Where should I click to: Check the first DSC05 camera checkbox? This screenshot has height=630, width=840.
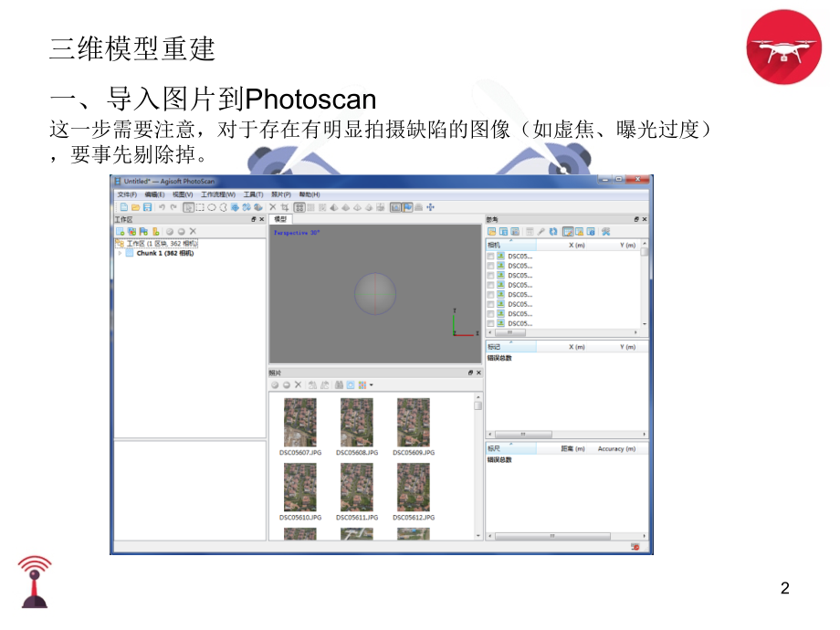(490, 257)
